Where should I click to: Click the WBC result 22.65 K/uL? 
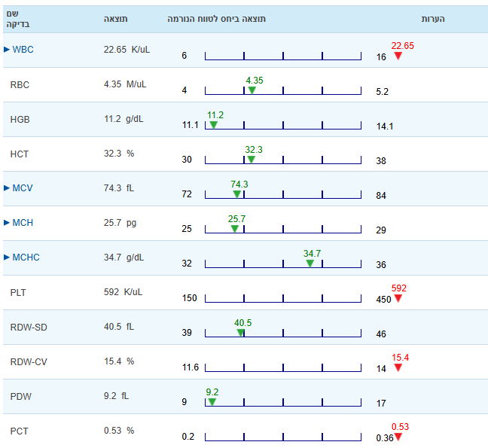click(x=127, y=50)
